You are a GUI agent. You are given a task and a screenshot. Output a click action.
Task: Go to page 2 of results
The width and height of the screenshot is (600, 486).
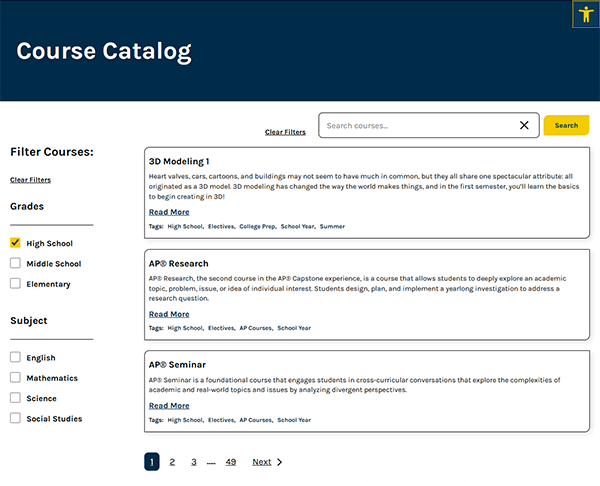point(172,462)
